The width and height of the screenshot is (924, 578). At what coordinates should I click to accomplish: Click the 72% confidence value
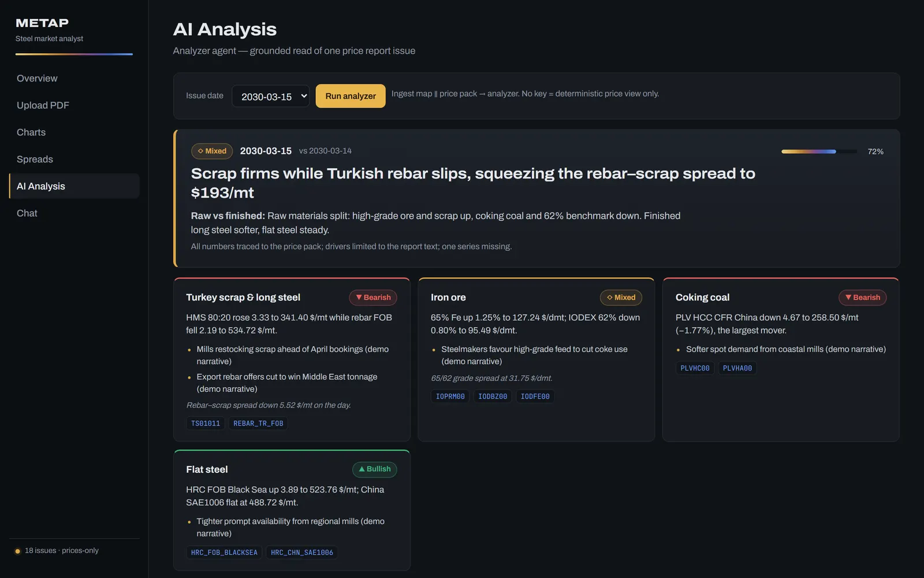[x=875, y=151]
